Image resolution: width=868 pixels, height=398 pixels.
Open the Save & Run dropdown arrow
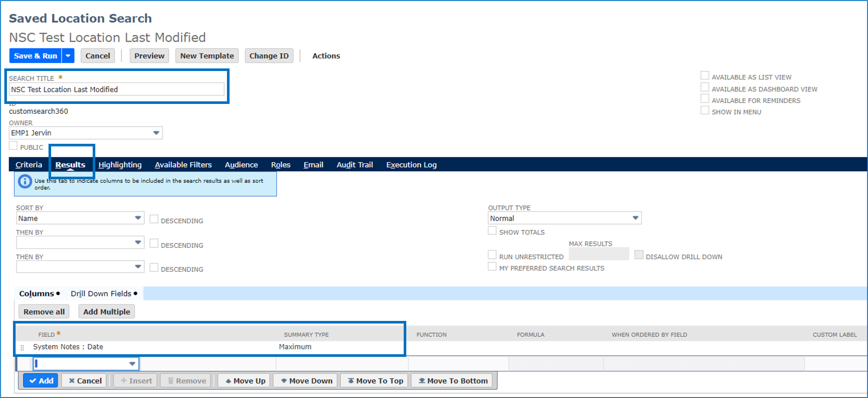pos(68,56)
